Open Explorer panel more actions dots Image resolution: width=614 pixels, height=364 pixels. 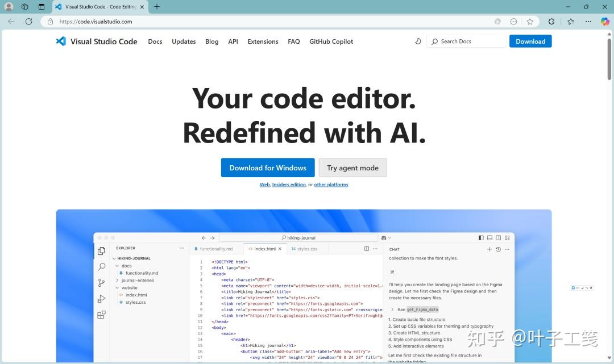point(182,248)
